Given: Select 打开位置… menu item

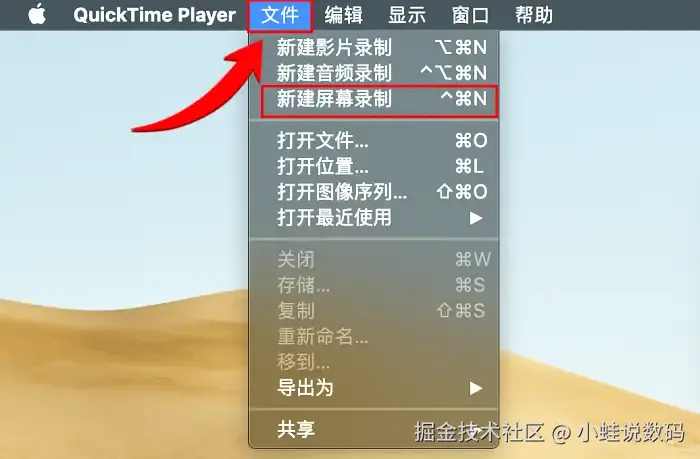Looking at the screenshot, I should tap(374, 167).
